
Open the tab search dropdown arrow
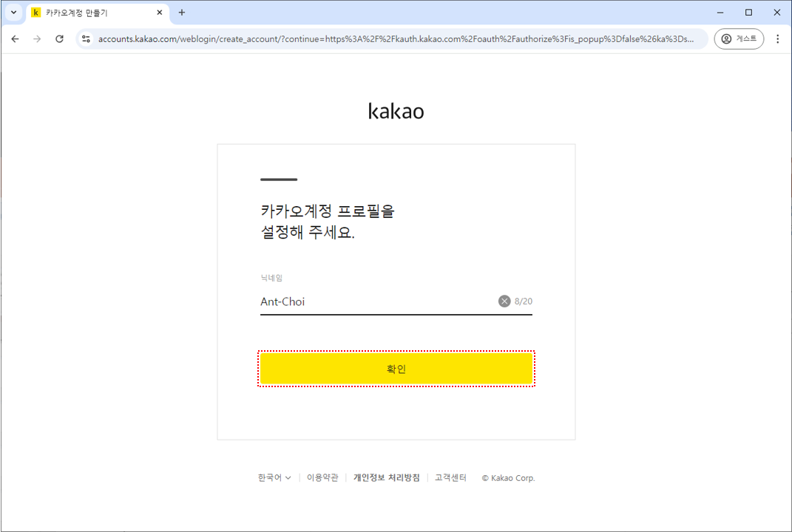pos(13,13)
